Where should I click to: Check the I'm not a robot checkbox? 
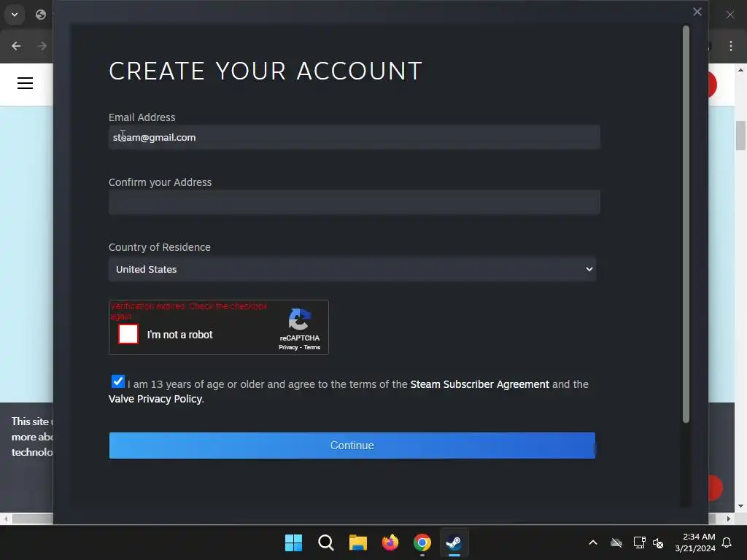[x=128, y=334]
